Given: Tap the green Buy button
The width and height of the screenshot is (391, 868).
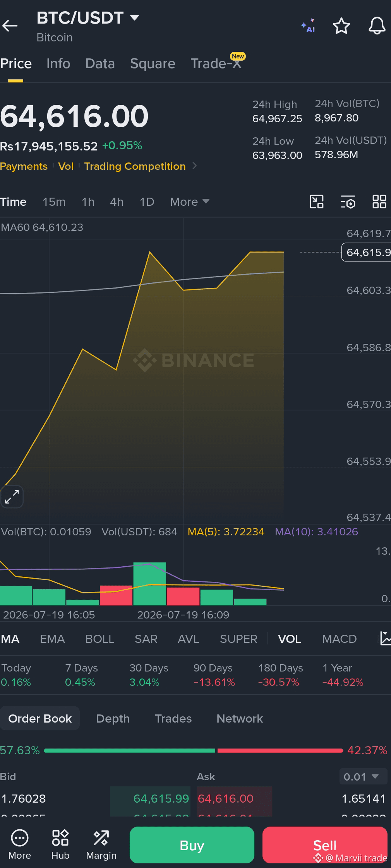Looking at the screenshot, I should pos(192,845).
